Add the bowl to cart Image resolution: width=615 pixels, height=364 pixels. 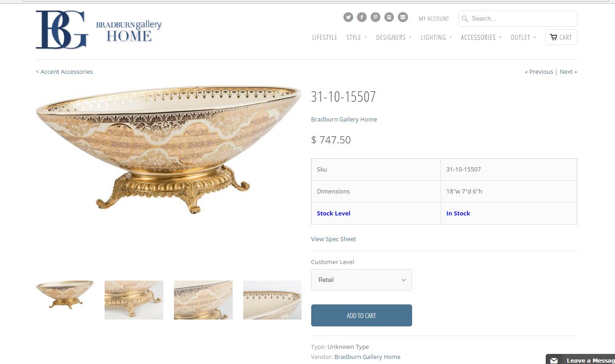(362, 315)
